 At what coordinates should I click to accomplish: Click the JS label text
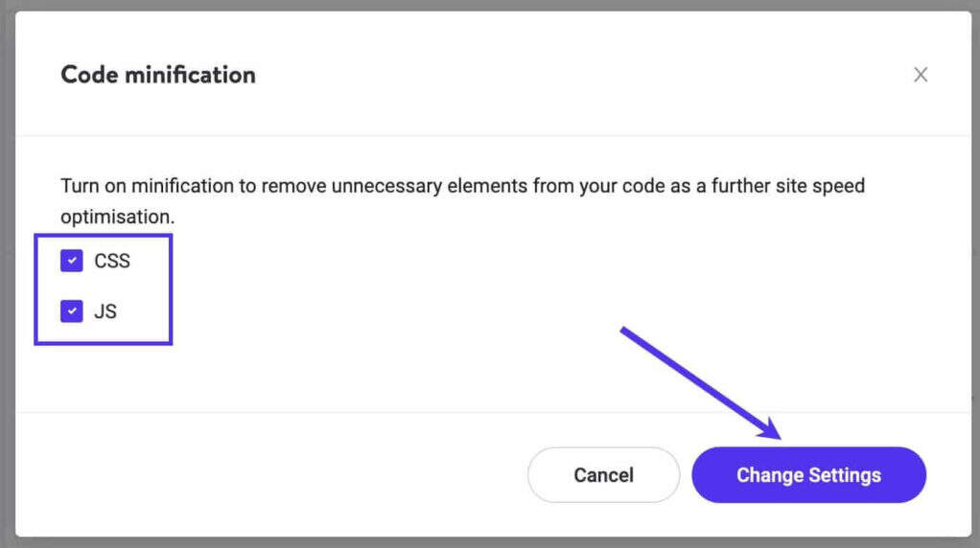pos(105,311)
